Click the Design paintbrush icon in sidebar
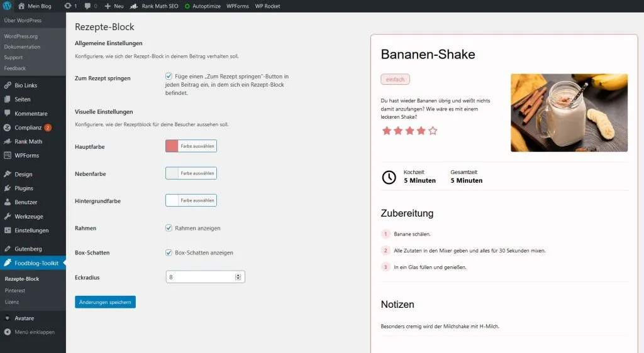 pyautogui.click(x=8, y=174)
